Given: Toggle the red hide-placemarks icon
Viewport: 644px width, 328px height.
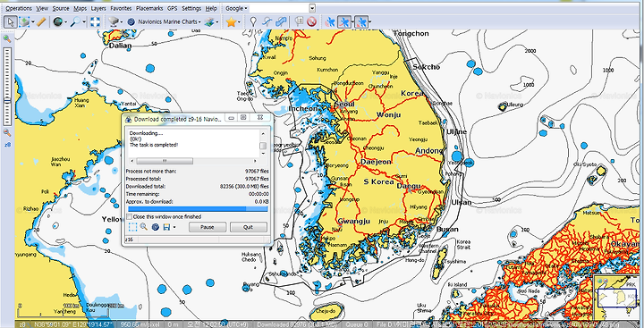Looking at the screenshot, I should pos(311,21).
